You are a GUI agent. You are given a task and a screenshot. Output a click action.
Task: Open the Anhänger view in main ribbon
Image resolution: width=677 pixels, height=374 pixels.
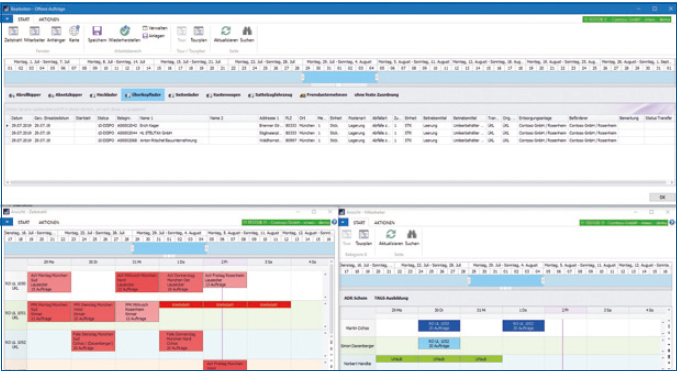tap(56, 34)
